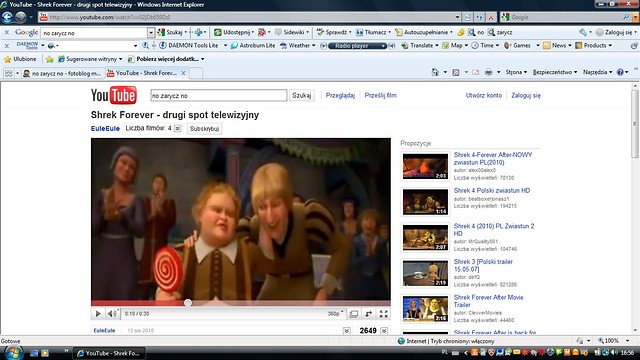The image size is (640, 360).
Task: Switch to the no zarycz no fotoblog tab
Action: (x=62, y=73)
